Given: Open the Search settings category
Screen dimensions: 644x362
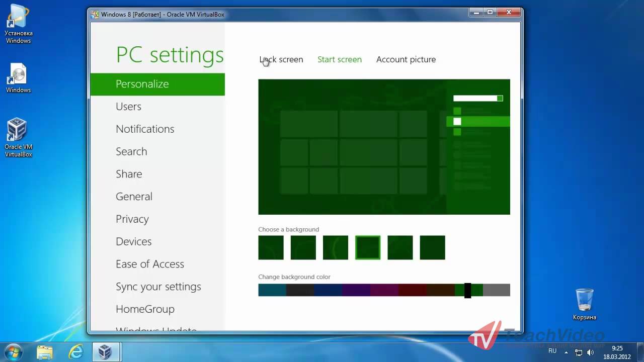Looking at the screenshot, I should (x=131, y=151).
